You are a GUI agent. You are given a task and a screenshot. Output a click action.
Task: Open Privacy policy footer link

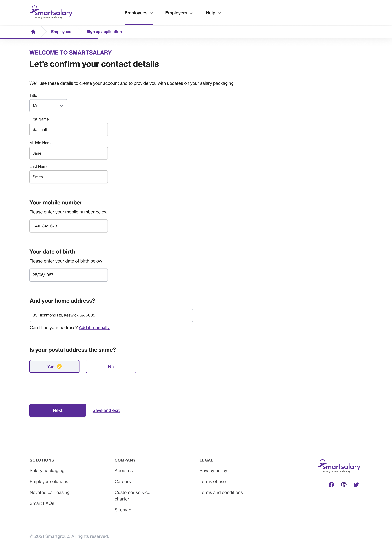click(213, 470)
